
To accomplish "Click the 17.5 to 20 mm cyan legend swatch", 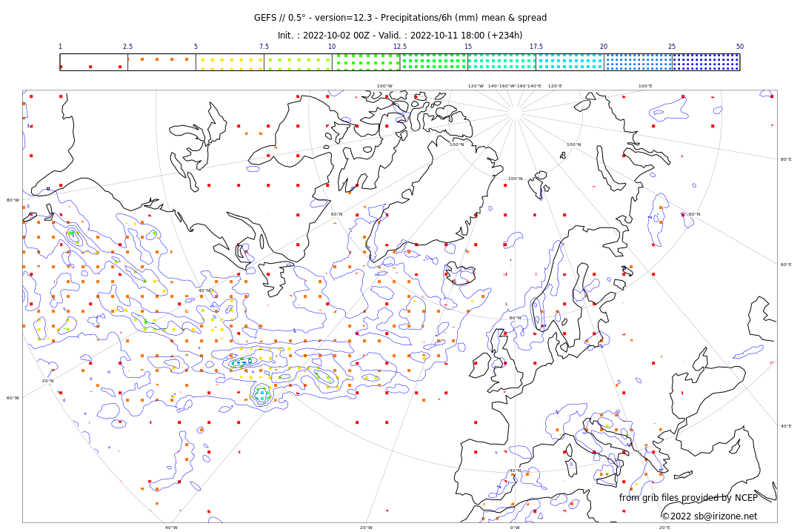I will tap(570, 62).
